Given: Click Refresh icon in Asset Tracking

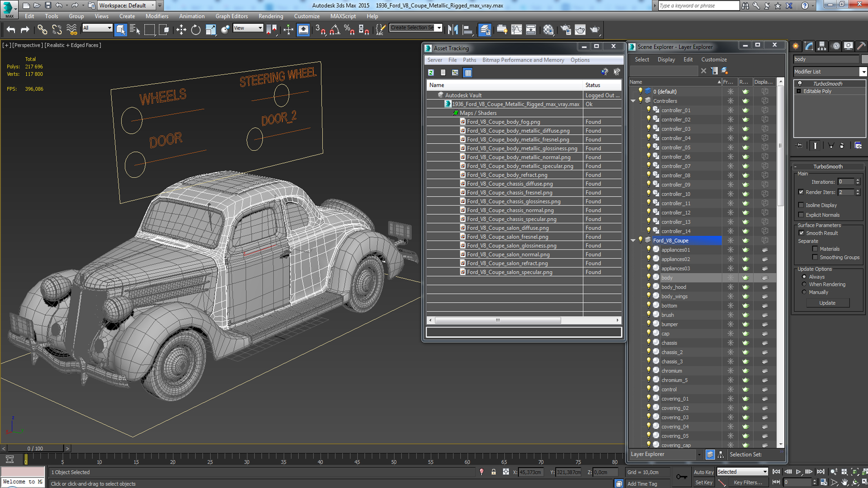Looking at the screenshot, I should [x=431, y=72].
